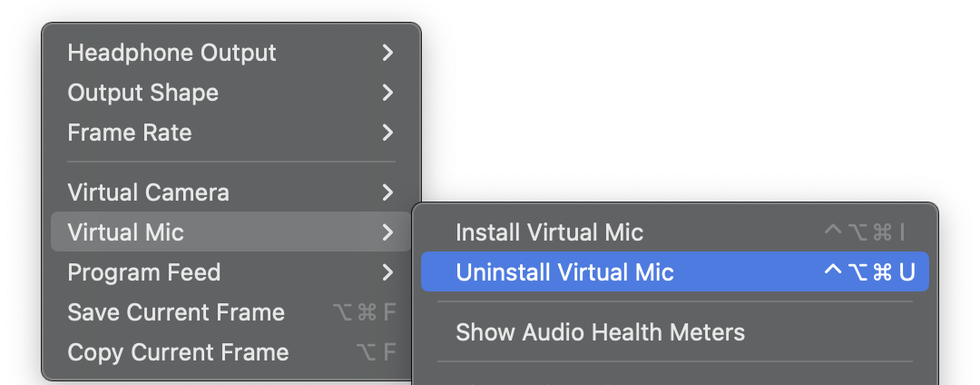980x385 pixels.
Task: Choose Frame Rate from the menu
Action: click(x=130, y=133)
